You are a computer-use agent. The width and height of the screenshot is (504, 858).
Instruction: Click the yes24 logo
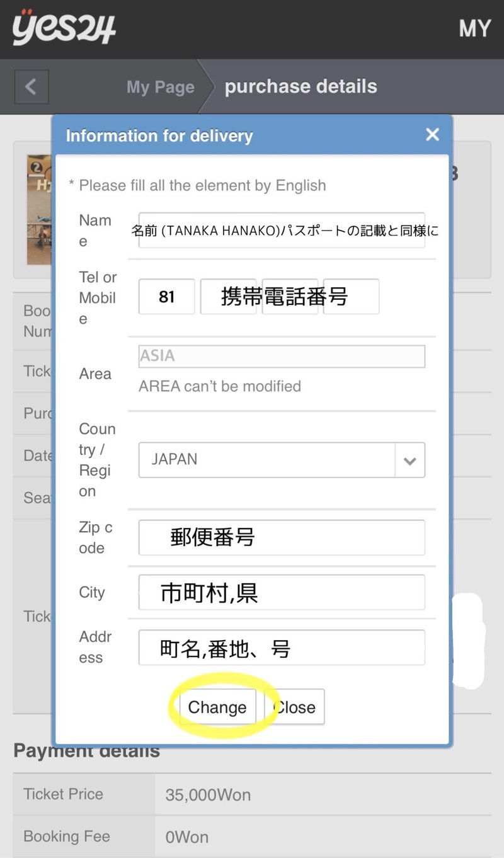(x=64, y=27)
